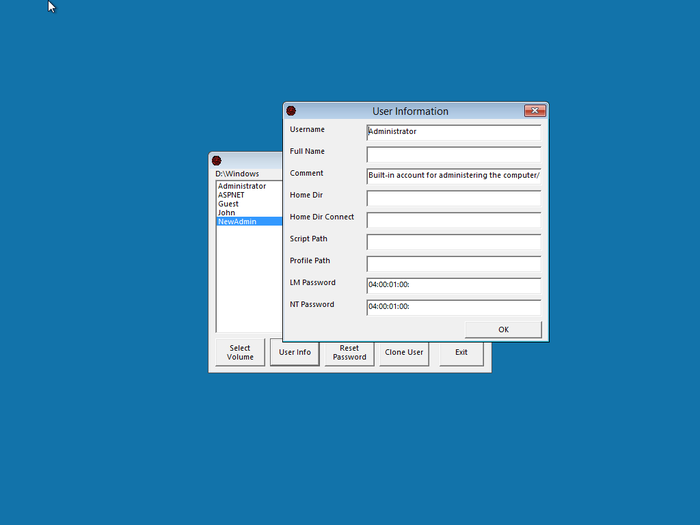The width and height of the screenshot is (700, 525).
Task: Focus the Home Dir field
Action: click(x=454, y=197)
